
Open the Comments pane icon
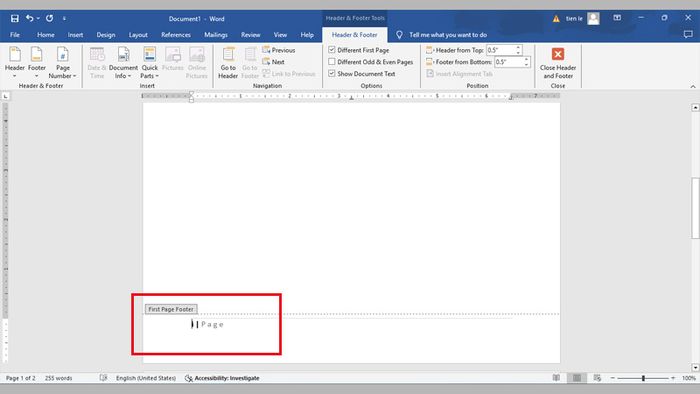tap(688, 34)
